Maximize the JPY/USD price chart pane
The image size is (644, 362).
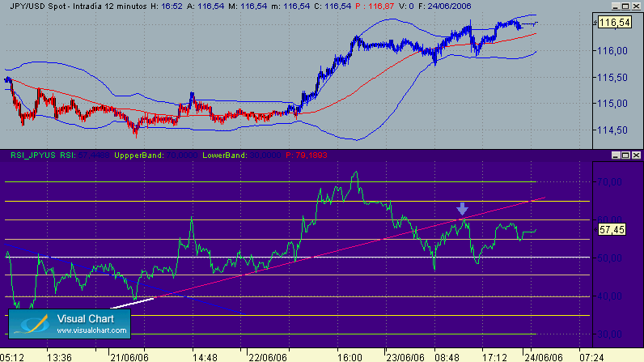click(625, 6)
